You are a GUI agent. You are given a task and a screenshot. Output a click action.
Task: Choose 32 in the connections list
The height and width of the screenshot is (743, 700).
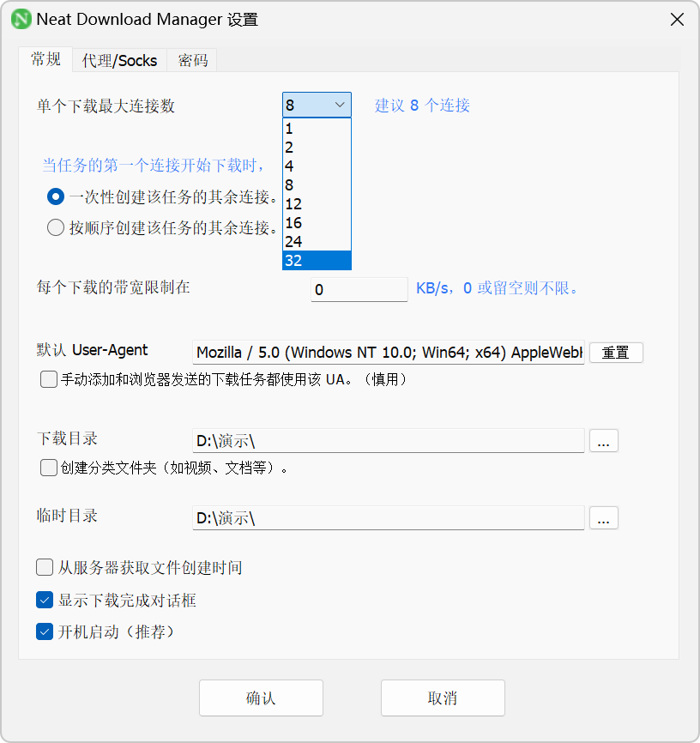(317, 261)
